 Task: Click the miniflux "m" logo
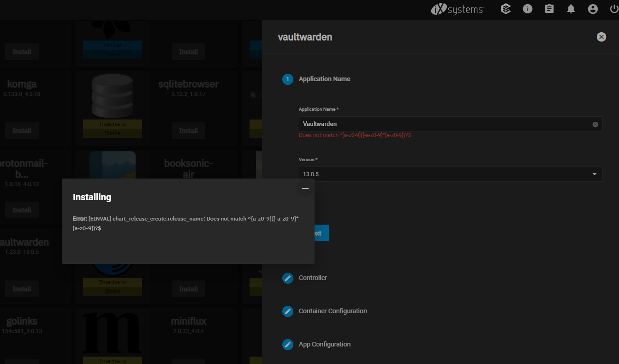pyautogui.click(x=113, y=333)
